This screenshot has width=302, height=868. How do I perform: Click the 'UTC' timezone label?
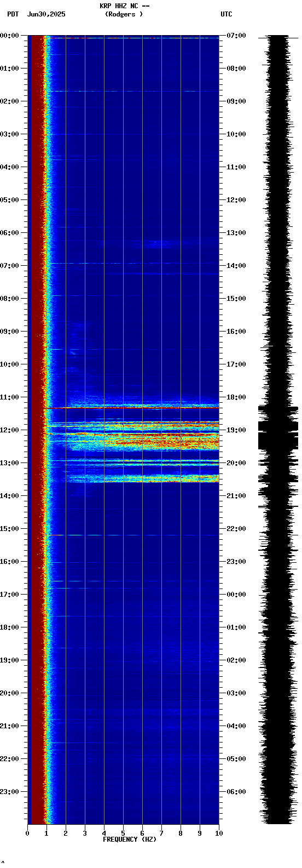(x=226, y=14)
